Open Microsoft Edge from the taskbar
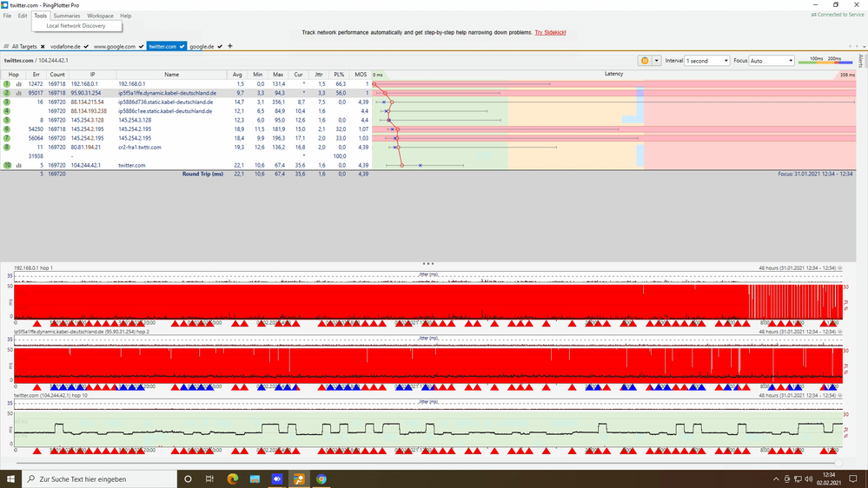This screenshot has height=488, width=868. (x=233, y=479)
